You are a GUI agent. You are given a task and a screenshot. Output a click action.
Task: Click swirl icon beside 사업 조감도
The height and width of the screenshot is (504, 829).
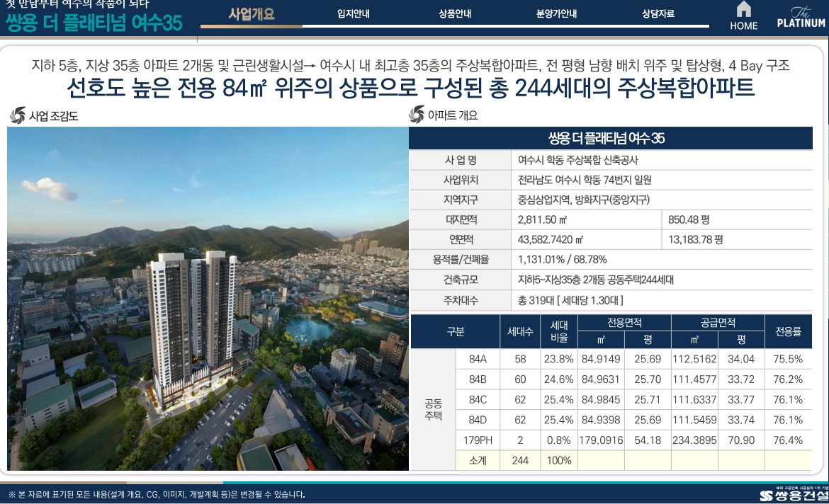pos(18,115)
